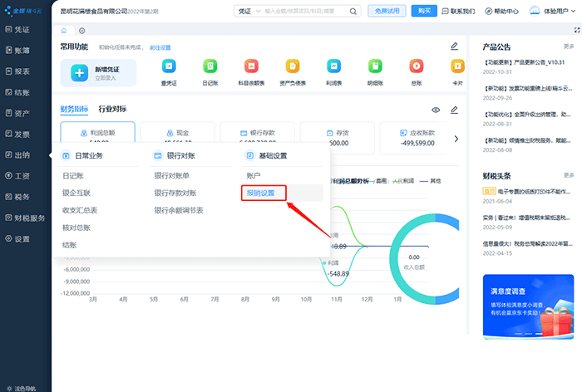582x392 pixels.
Task: Click the 浅色导航 theme toggle
Action: pyautogui.click(x=22, y=389)
